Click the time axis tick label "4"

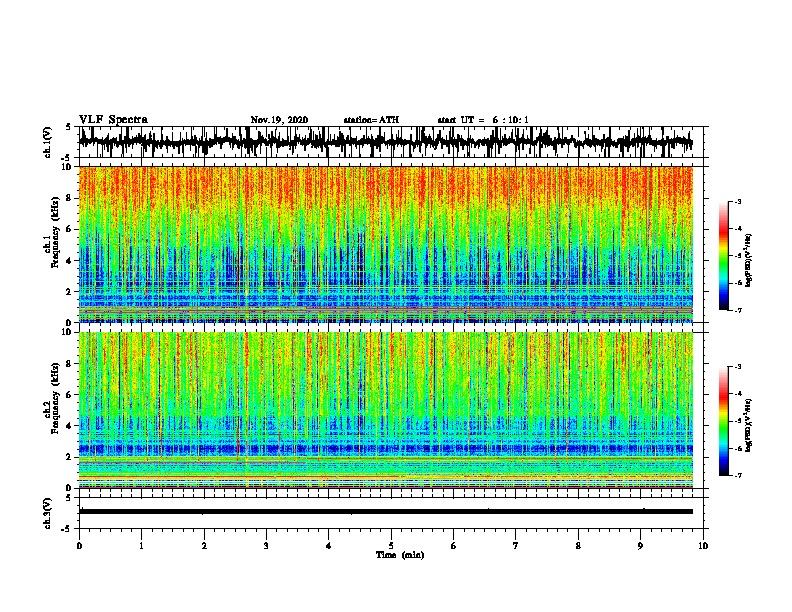[x=329, y=546]
